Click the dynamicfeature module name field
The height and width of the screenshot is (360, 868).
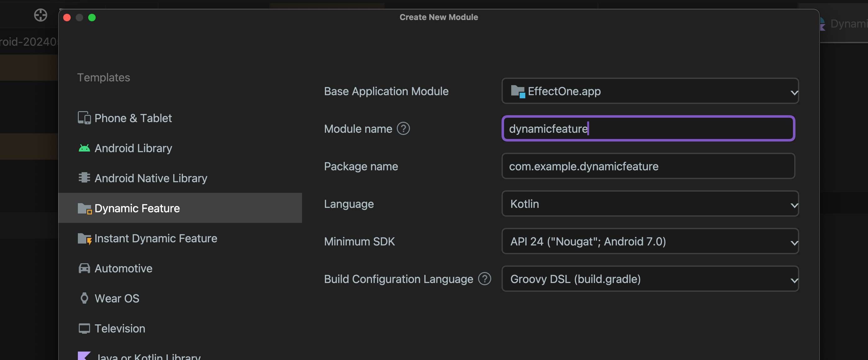(x=649, y=128)
